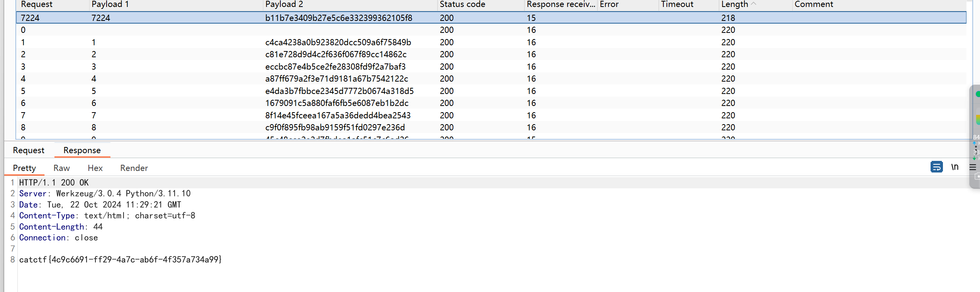
Task: Click the Length column sort arrow
Action: (x=753, y=4)
